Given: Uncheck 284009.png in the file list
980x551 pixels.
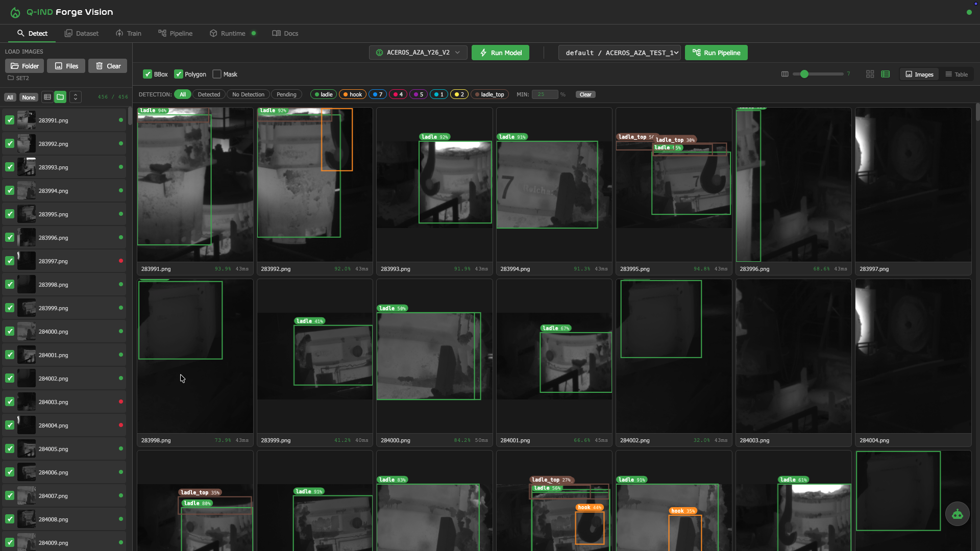Looking at the screenshot, I should coord(10,543).
